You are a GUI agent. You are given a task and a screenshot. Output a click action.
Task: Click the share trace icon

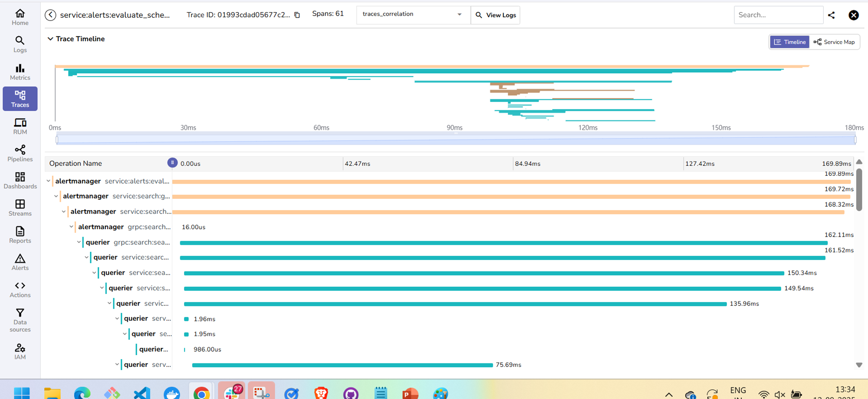[x=831, y=15]
